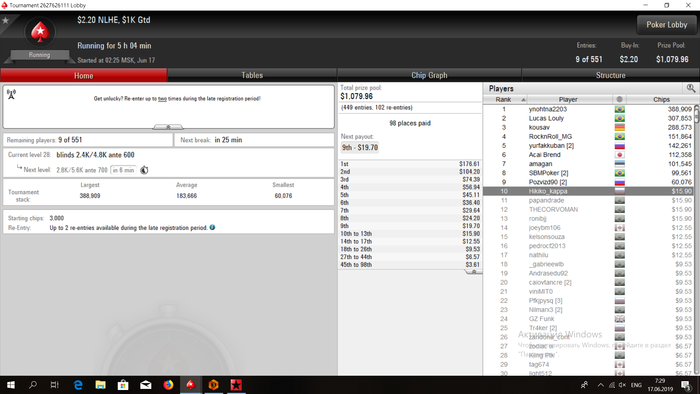The height and width of the screenshot is (394, 700).
Task: Select player row THECORVOMAN
Action: 588,209
